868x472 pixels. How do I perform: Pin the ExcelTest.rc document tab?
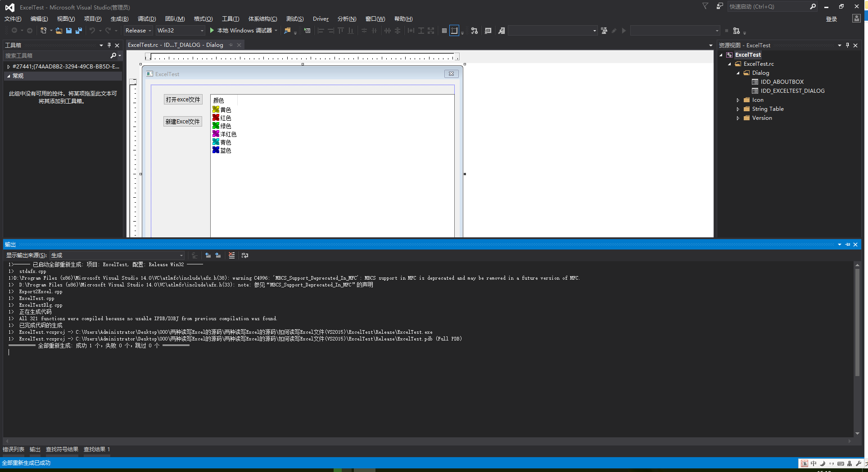pos(231,45)
